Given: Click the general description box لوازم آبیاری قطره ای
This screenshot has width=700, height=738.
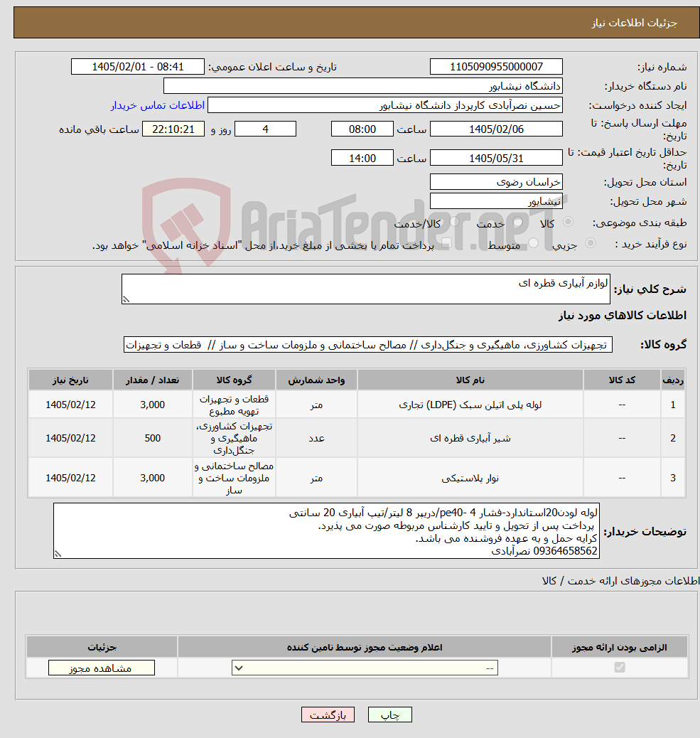Looking at the screenshot, I should point(365,289).
